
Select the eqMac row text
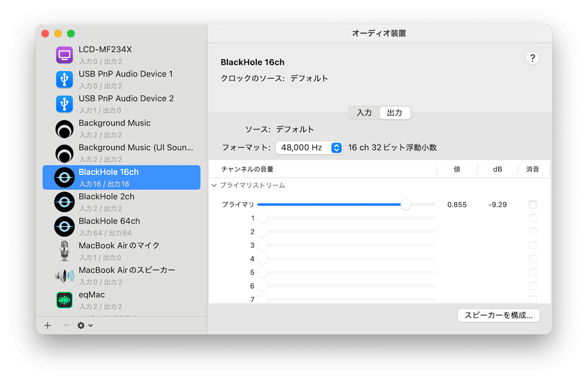click(92, 295)
